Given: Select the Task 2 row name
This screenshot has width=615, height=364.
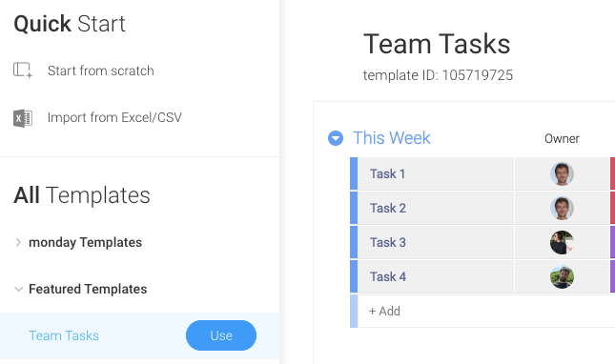Looking at the screenshot, I should point(388,208).
